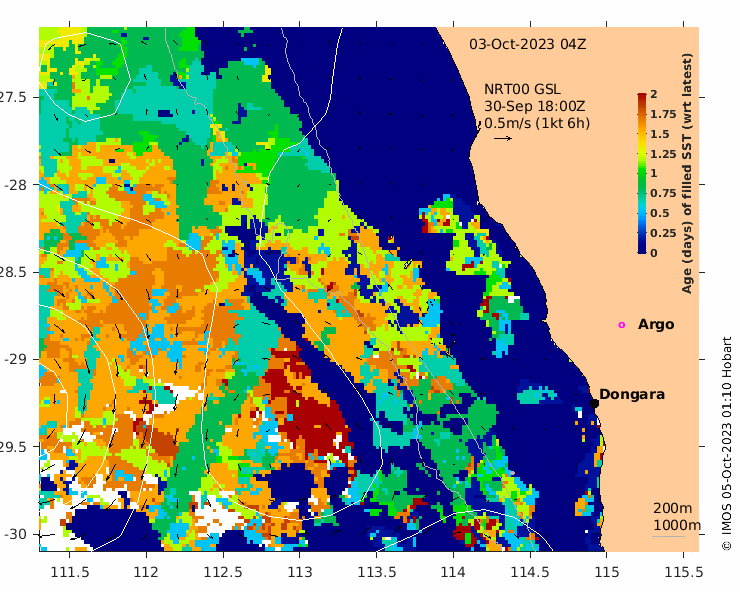This screenshot has height=592, width=740.
Task: Click the 30-Sep 18:00Z timestamp text
Action: tap(535, 106)
